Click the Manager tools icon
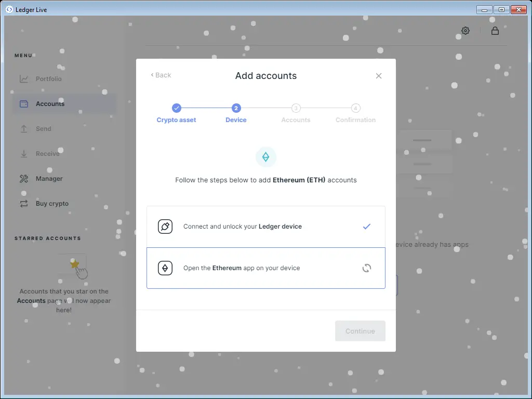 pos(24,179)
